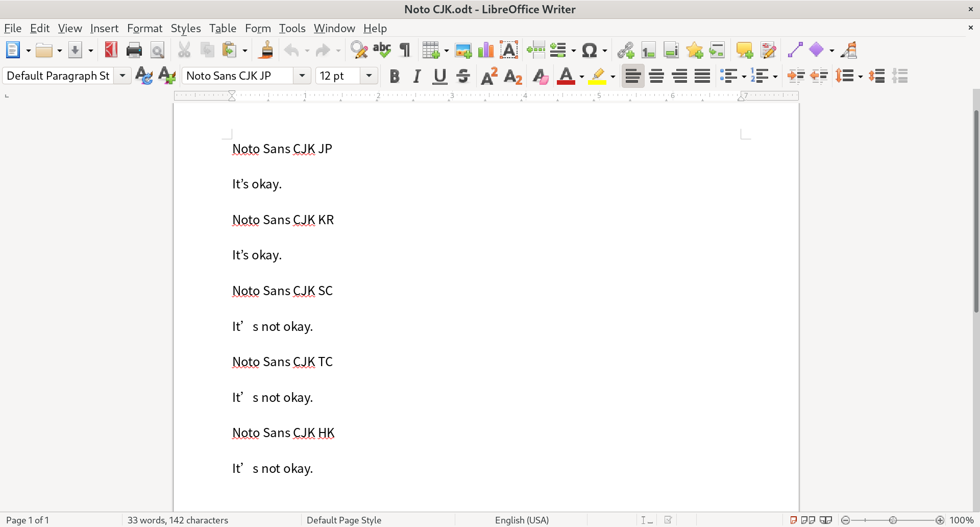Export document as PDF
The width and height of the screenshot is (980, 527).
(111, 50)
